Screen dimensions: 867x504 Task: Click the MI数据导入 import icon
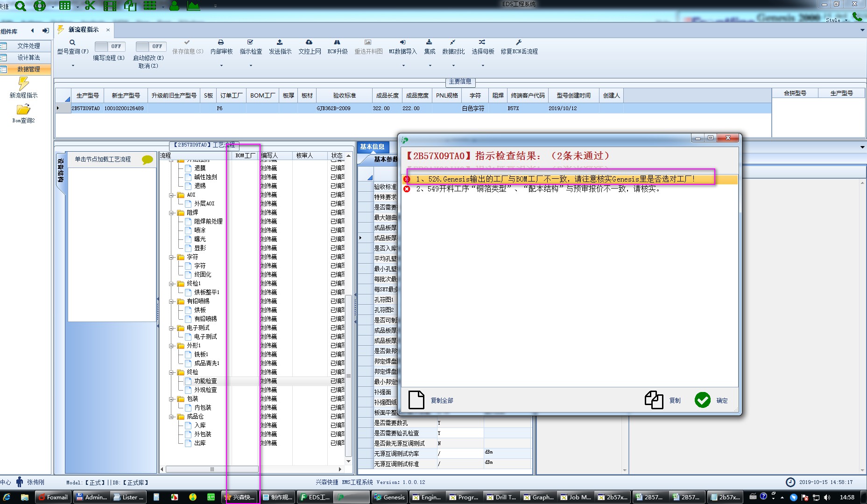pyautogui.click(x=403, y=42)
